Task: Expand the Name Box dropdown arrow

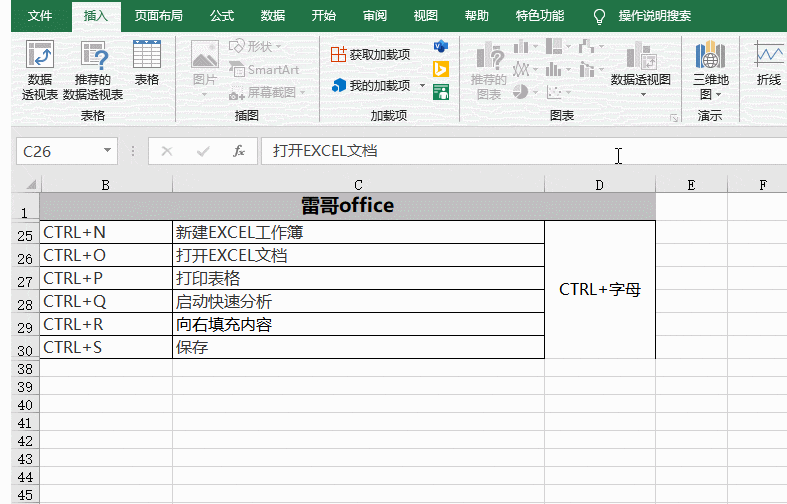Action: coord(107,150)
